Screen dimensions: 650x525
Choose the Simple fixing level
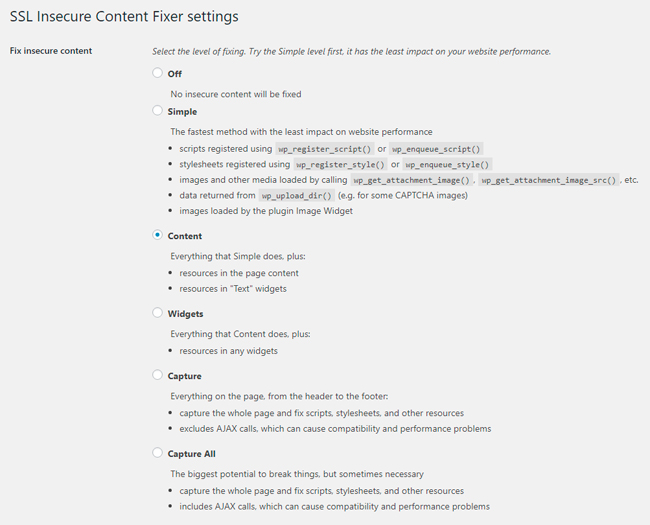pos(157,111)
